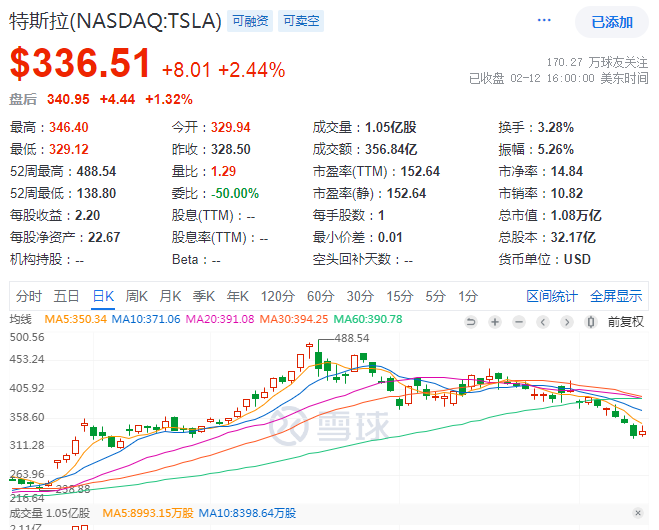Switch to the 1分 chart tab
The image size is (659, 530).
(468, 296)
